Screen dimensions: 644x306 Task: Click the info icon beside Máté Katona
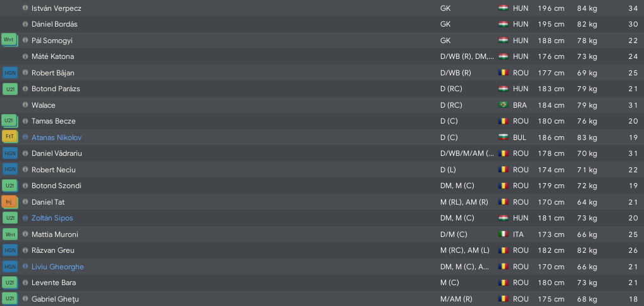pyautogui.click(x=25, y=56)
